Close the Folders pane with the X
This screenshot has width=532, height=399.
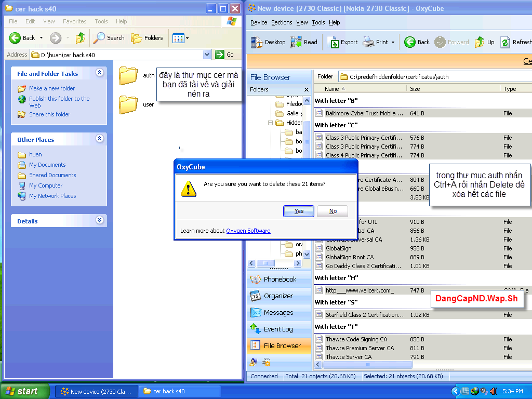[307, 89]
